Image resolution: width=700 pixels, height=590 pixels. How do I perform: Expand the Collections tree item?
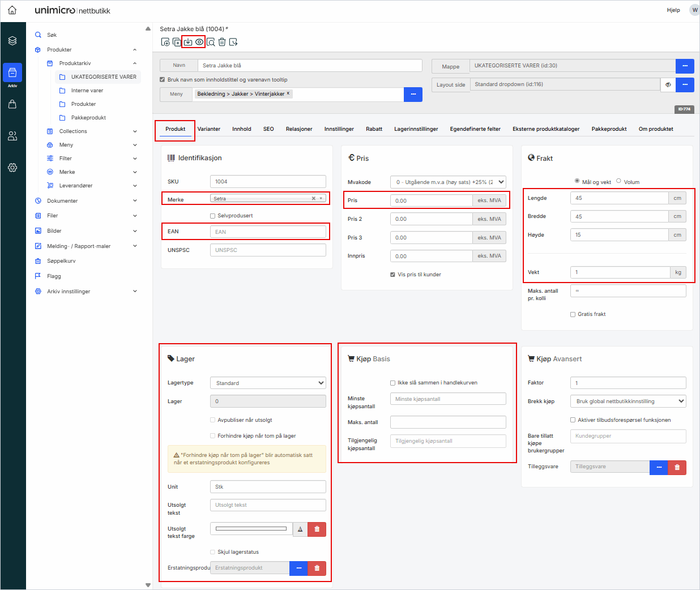pyautogui.click(x=135, y=131)
